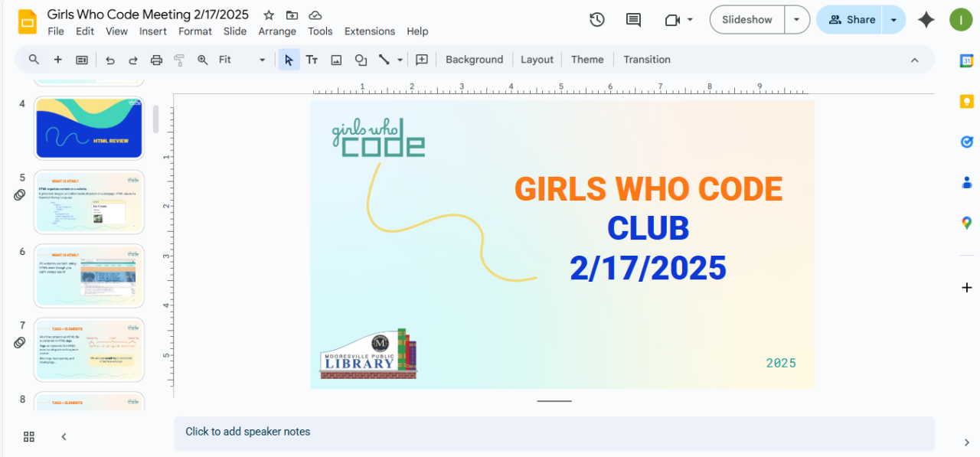Screen dimensions: 980x457
Task: Open the Extensions menu
Action: click(370, 31)
